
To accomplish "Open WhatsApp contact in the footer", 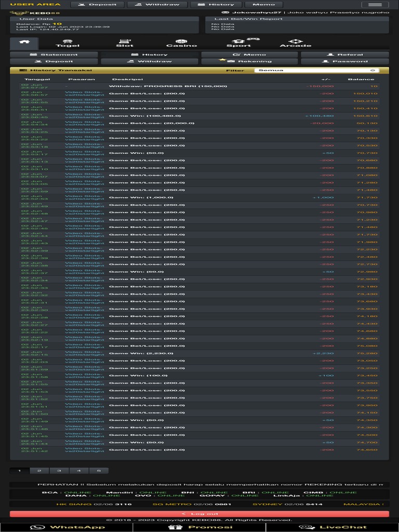I will tap(66, 527).
